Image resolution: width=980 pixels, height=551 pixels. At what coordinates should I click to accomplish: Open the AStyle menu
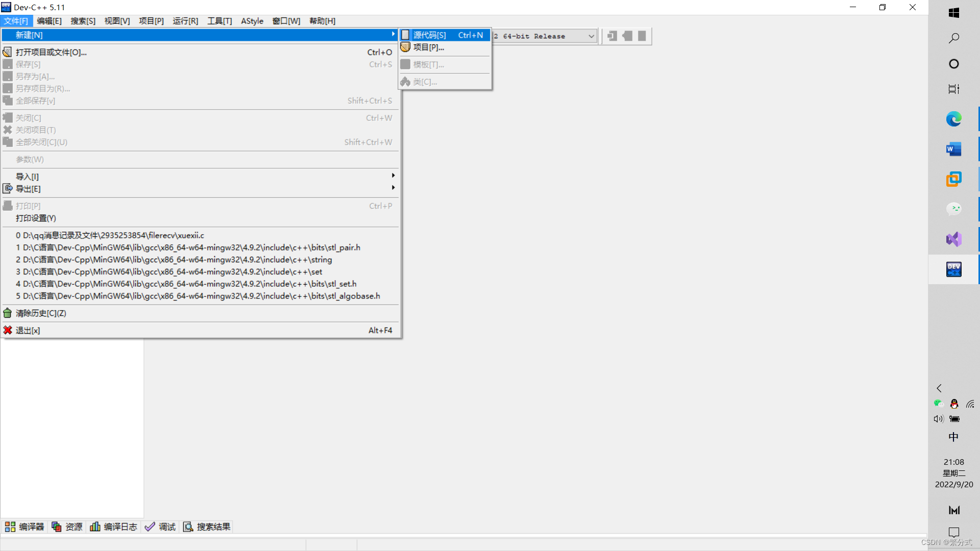tap(252, 21)
